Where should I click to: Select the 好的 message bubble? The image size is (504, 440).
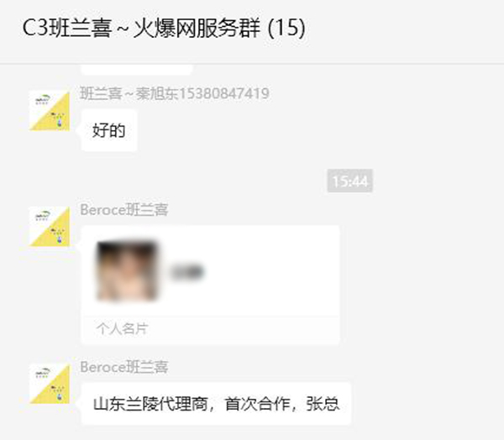tap(109, 130)
